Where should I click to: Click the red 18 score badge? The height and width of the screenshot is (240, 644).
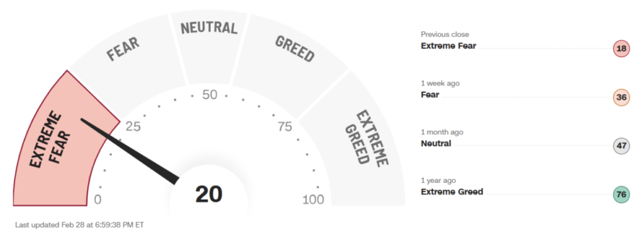621,49
